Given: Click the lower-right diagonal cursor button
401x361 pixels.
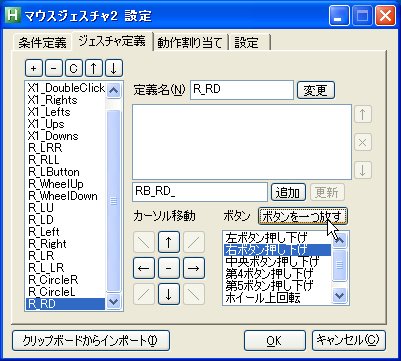Looking at the screenshot, I should pyautogui.click(x=194, y=294).
